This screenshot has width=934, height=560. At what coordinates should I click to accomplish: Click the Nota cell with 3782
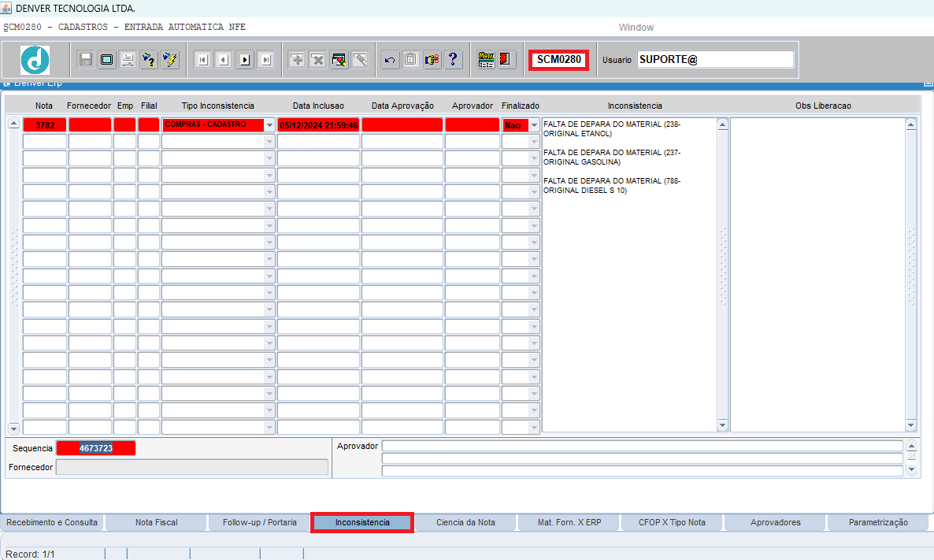click(45, 125)
